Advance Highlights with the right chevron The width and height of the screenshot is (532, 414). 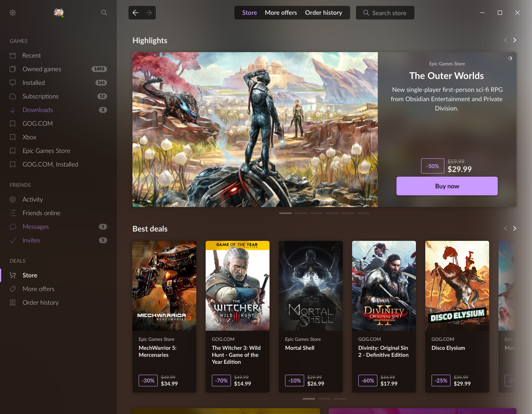[514, 40]
